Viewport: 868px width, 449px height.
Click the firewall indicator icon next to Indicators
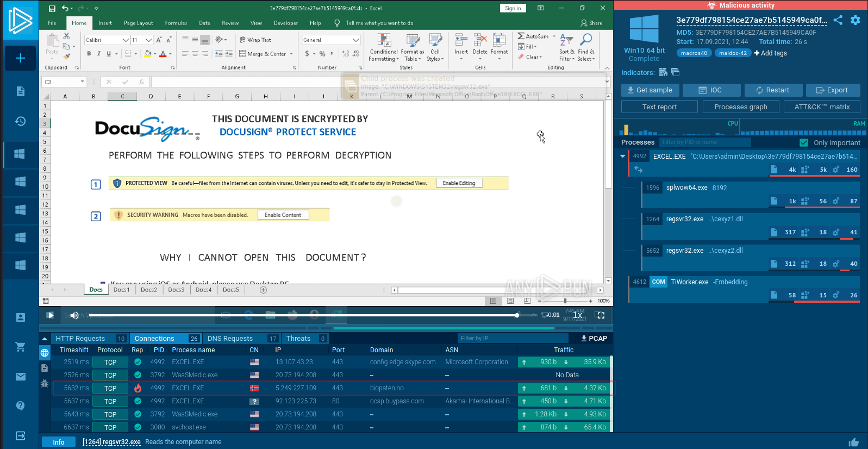coord(663,72)
